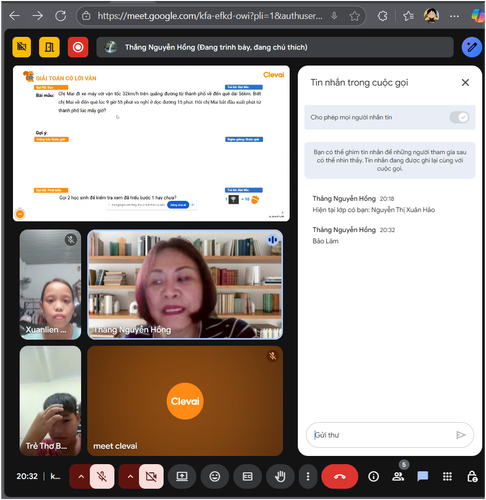This screenshot has width=486, height=500.
Task: Click the blue button in the slide
Action: (x=178, y=205)
